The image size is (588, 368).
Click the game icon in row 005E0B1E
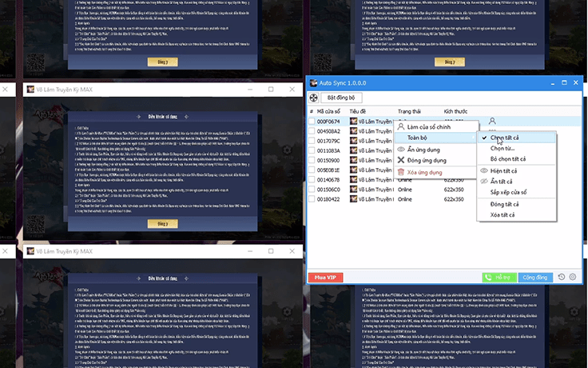pos(353,170)
